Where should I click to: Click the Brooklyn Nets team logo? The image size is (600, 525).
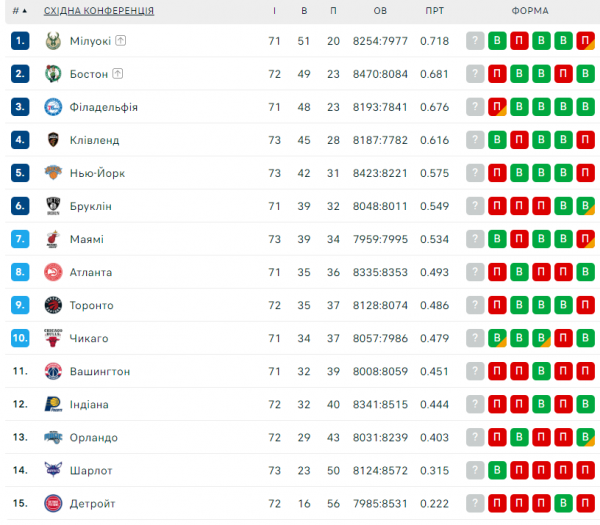coord(53,206)
